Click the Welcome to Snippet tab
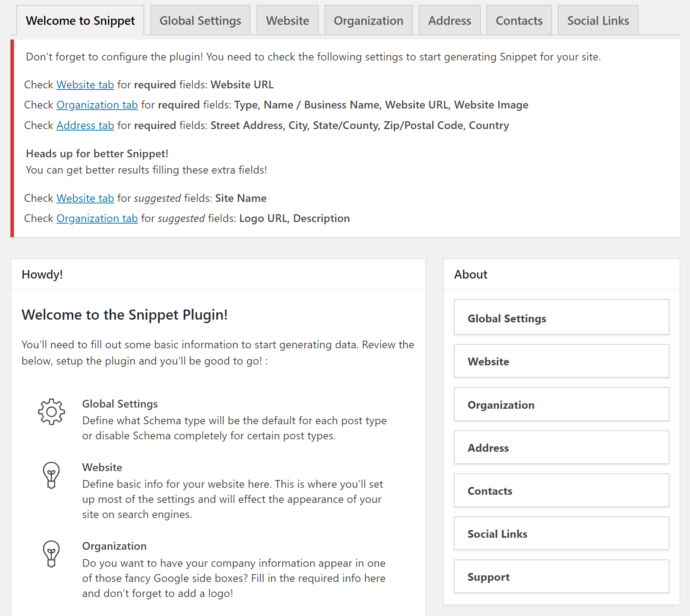Image resolution: width=690 pixels, height=616 pixels. click(81, 20)
